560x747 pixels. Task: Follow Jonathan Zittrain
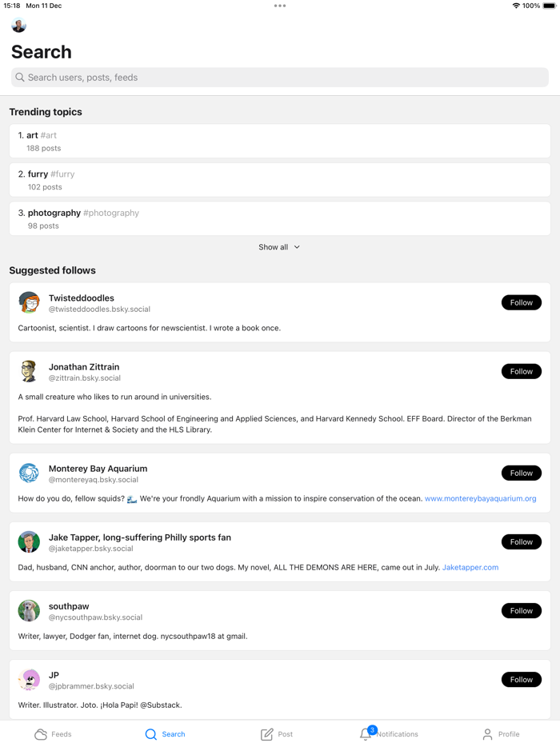click(521, 371)
